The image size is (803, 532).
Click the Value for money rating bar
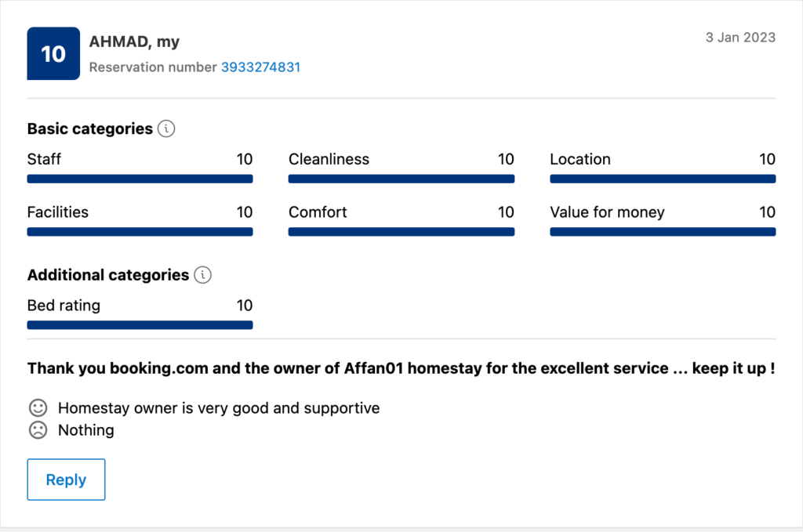(x=663, y=232)
